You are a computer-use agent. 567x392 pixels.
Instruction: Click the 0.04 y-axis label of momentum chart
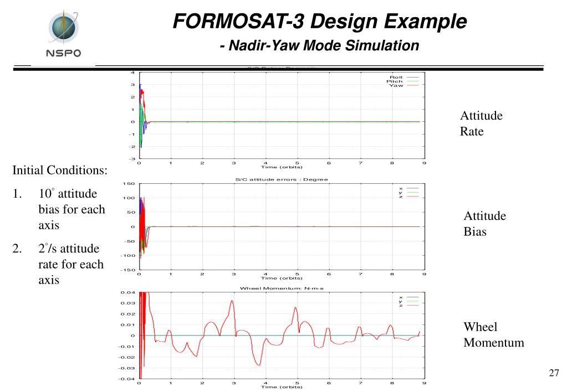tap(127, 293)
